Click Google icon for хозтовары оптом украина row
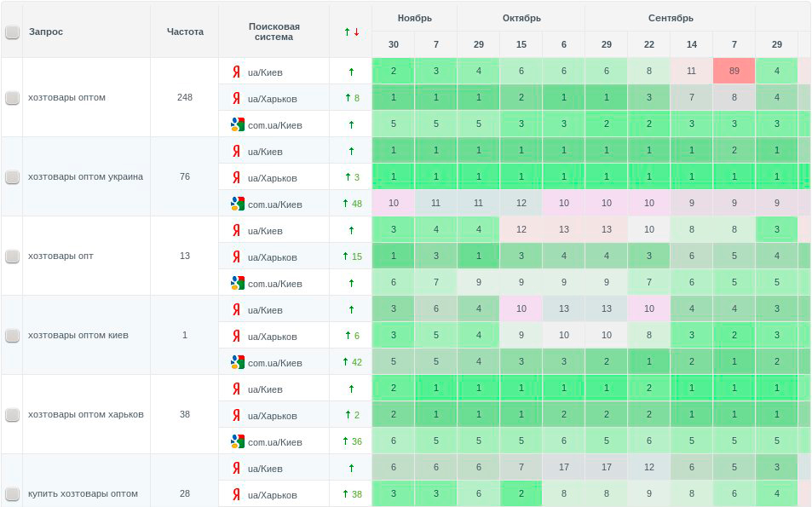This screenshot has width=812, height=507. 237,204
